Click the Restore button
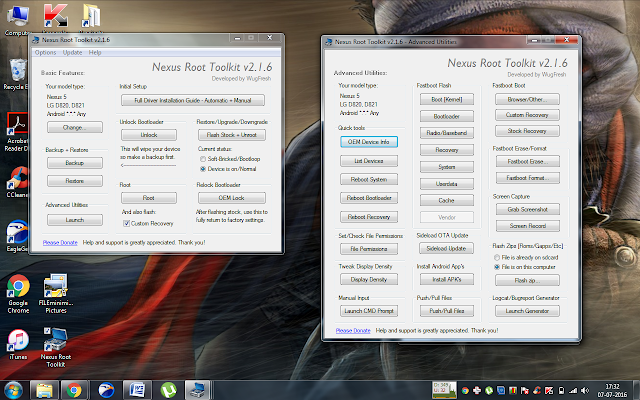640x400 pixels. tap(75, 180)
